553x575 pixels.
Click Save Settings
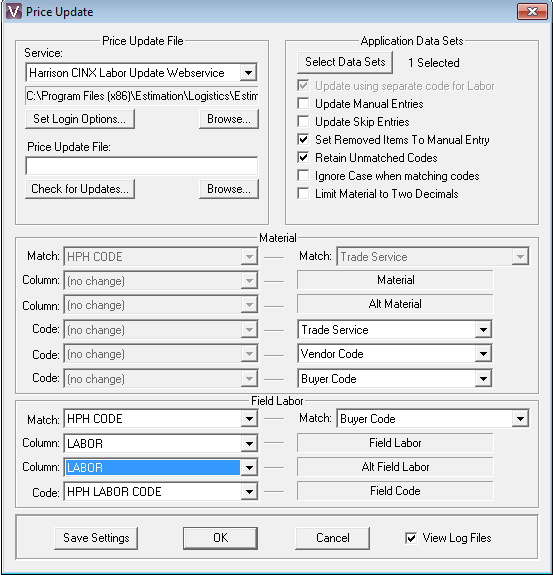pyautogui.click(x=96, y=538)
